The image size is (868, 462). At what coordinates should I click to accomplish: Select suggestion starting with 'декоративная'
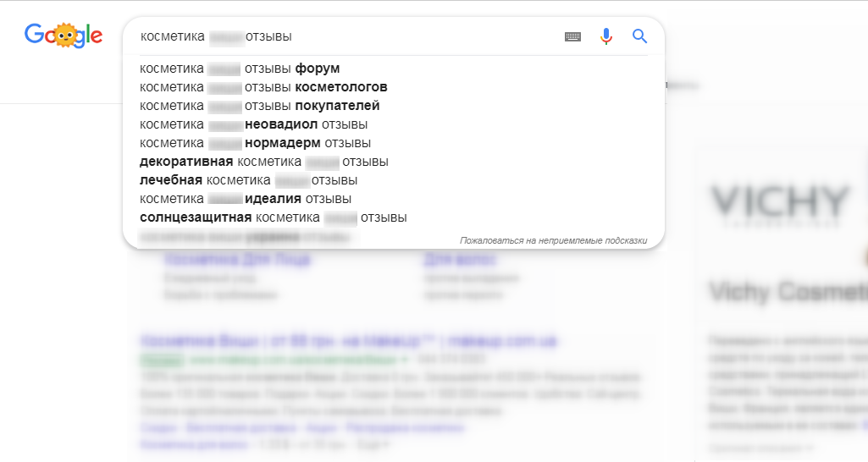tap(264, 162)
